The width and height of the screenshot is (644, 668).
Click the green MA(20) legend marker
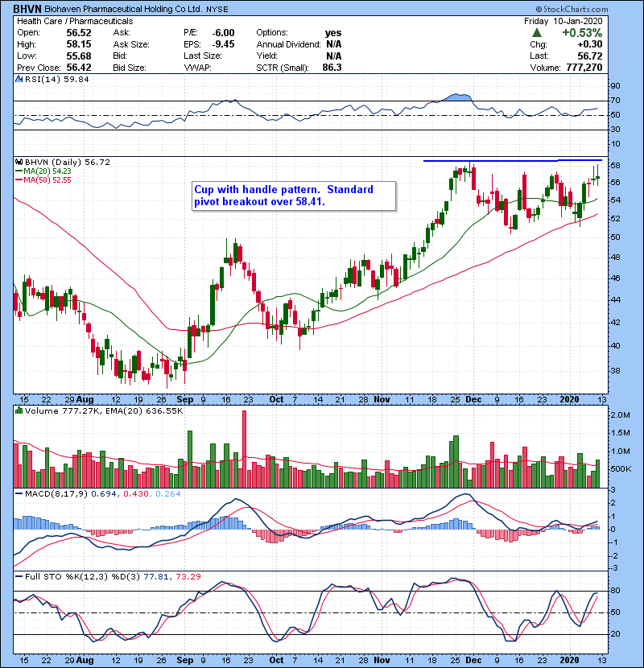18,171
